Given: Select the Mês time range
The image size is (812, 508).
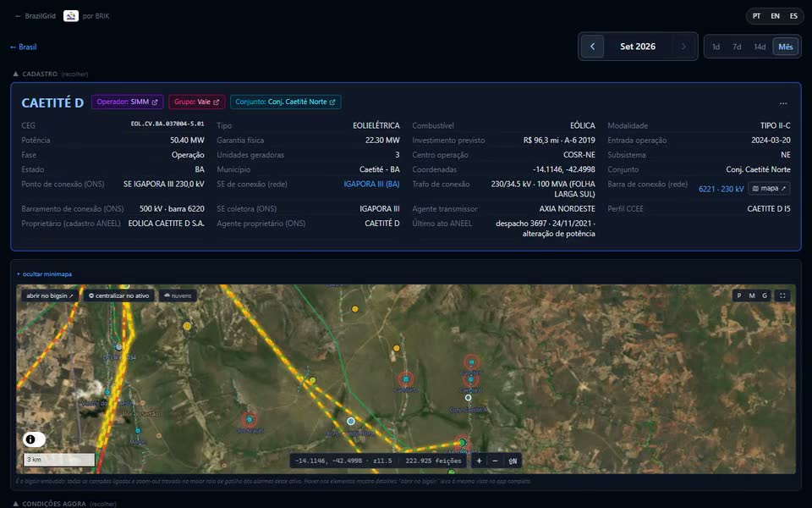Looking at the screenshot, I should click(785, 47).
